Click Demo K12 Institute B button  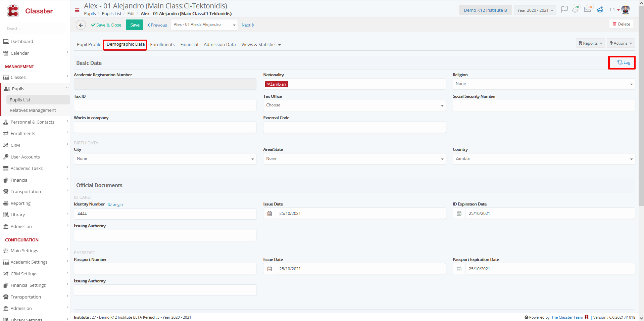[x=485, y=10]
